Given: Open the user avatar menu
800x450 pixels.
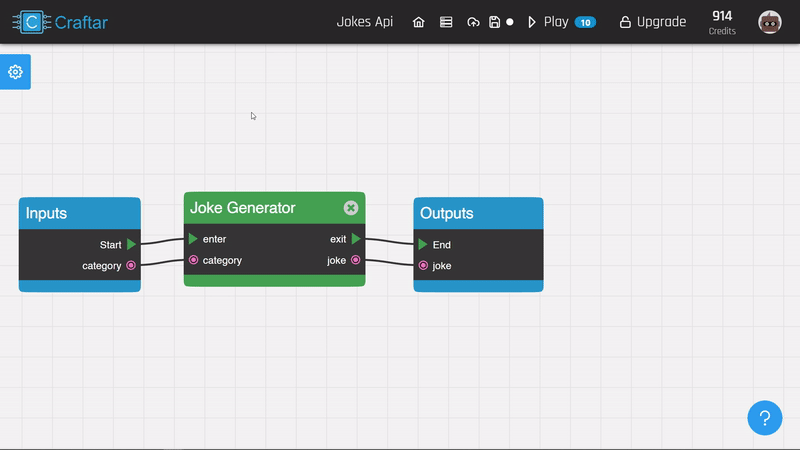Looking at the screenshot, I should [x=770, y=22].
